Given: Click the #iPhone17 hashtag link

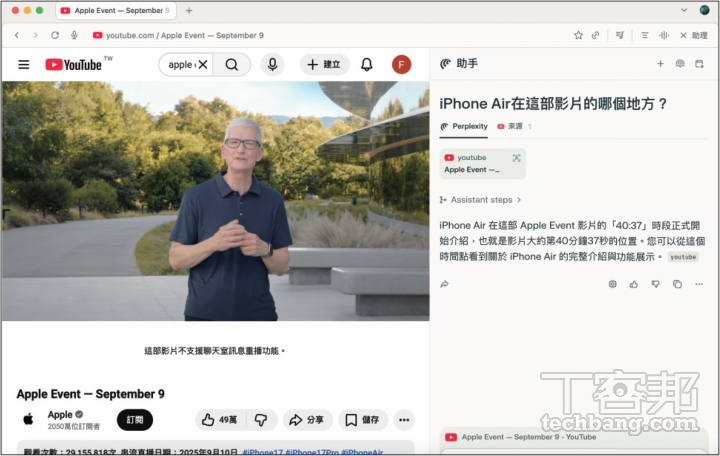Looking at the screenshot, I should tap(262, 452).
